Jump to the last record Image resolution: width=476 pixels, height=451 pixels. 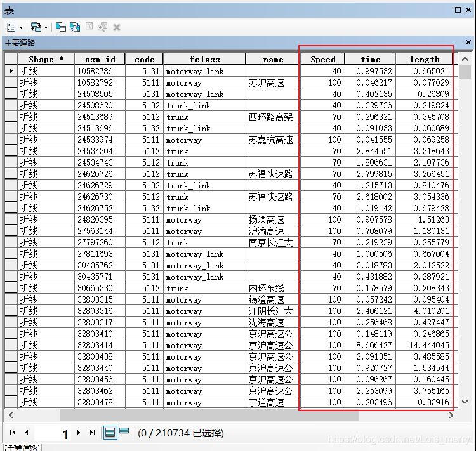(x=93, y=432)
